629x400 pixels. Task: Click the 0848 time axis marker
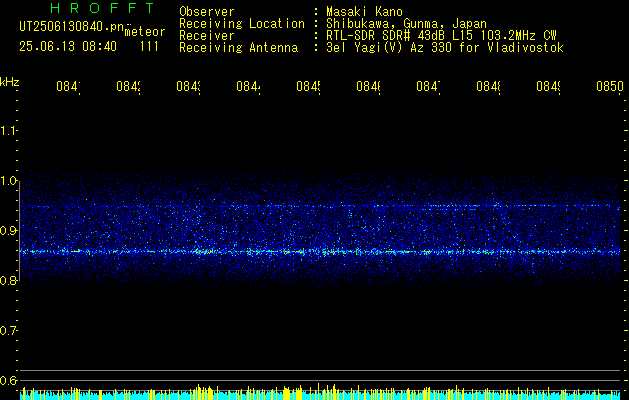pos(488,86)
